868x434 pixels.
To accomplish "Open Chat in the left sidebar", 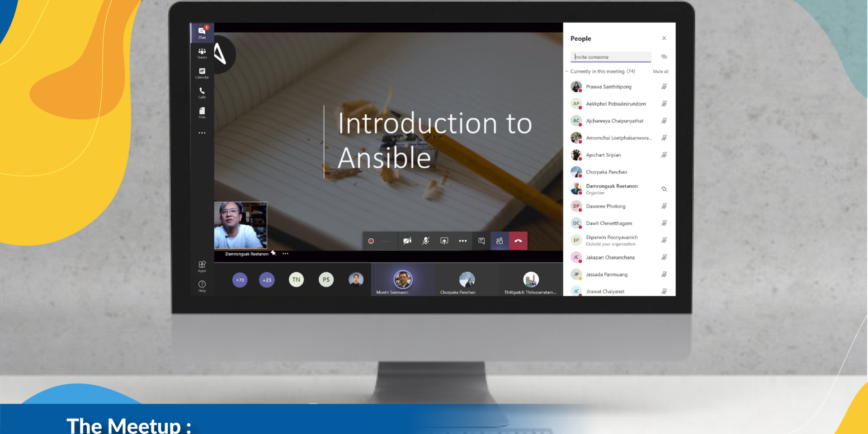I will click(x=202, y=33).
